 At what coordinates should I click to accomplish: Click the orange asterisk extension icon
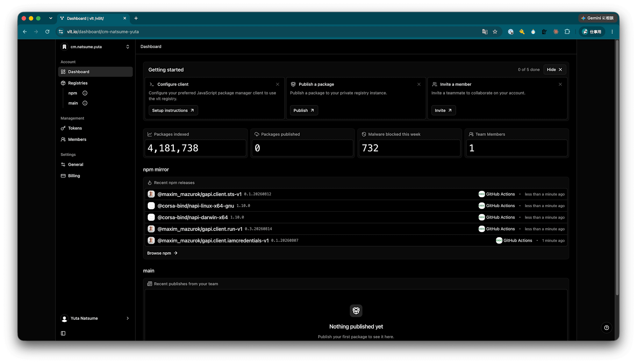point(556,31)
